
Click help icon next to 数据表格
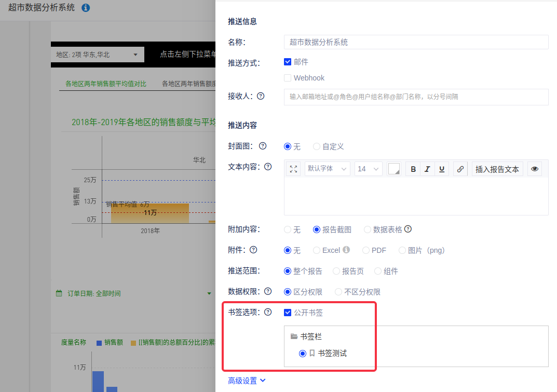coord(408,229)
